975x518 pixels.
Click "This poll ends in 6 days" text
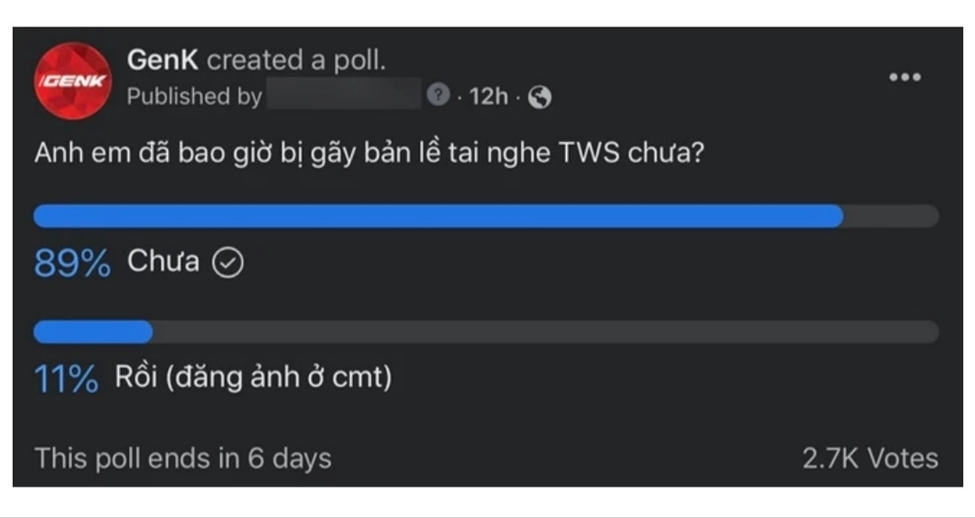pyautogui.click(x=182, y=458)
